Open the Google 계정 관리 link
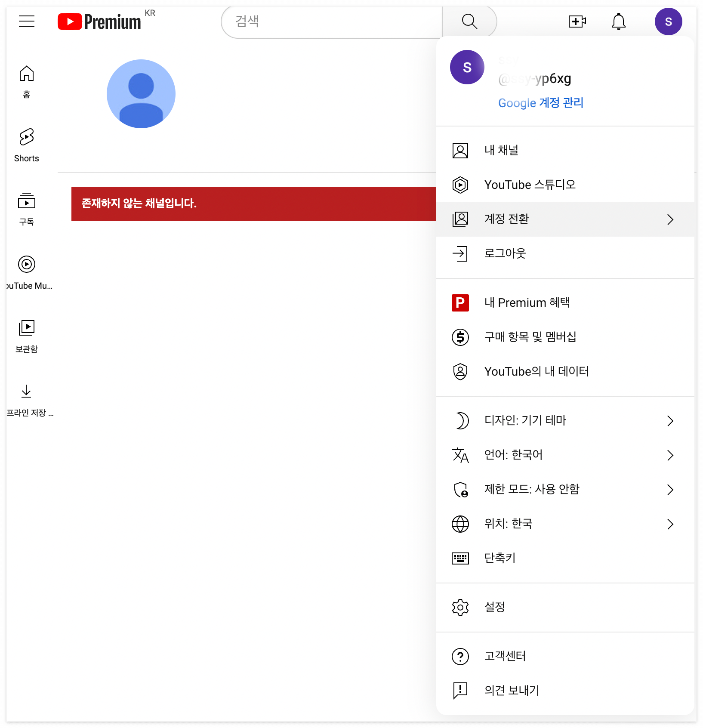Image resolution: width=703 pixels, height=728 pixels. coord(541,103)
